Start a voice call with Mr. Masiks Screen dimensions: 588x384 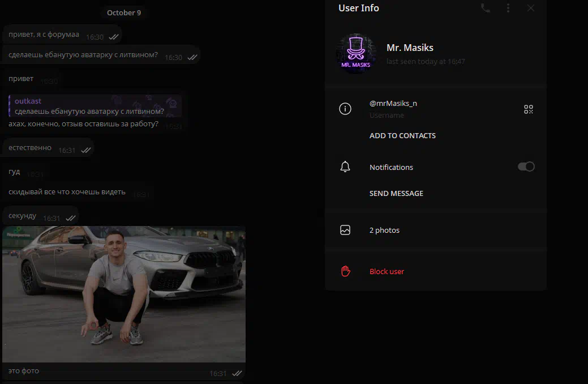coord(485,8)
